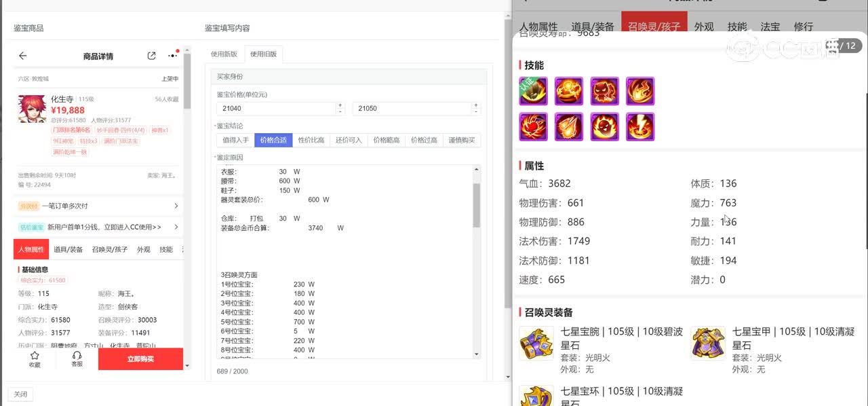Select the fire-orb skill icon next to 认证
Viewport: 868px width, 406px height.
coord(569,91)
